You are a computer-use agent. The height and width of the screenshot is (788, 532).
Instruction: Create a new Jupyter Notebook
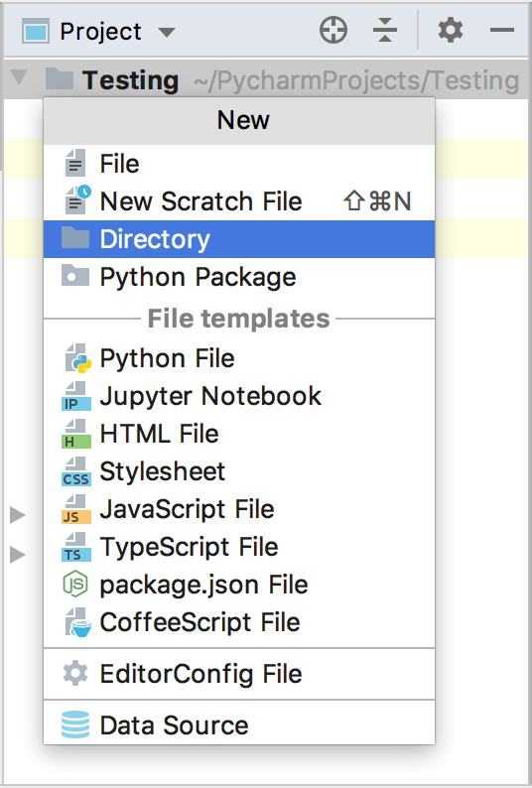point(239,396)
